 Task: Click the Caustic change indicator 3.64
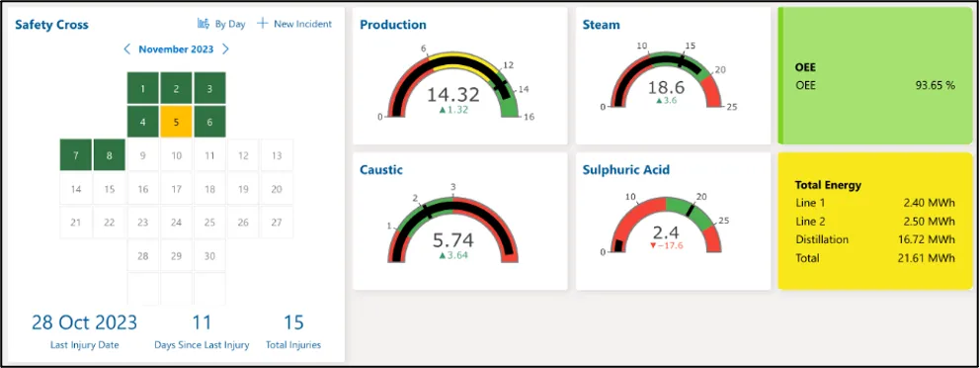click(x=453, y=255)
